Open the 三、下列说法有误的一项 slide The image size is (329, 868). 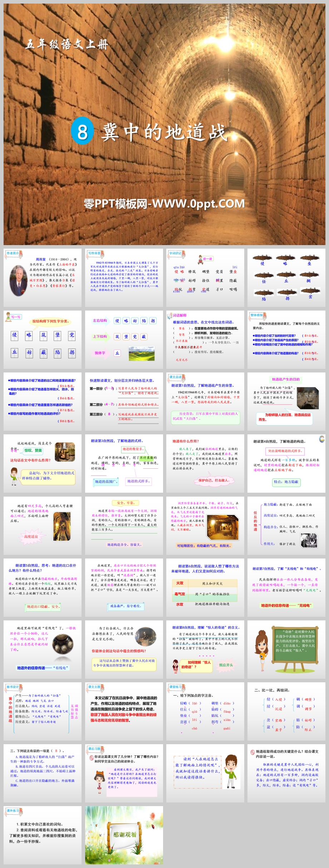pos(43,773)
